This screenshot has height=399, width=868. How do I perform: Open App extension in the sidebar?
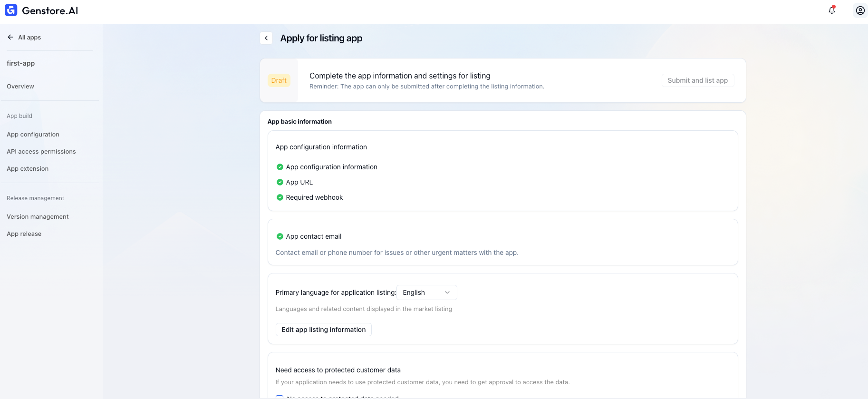click(28, 169)
